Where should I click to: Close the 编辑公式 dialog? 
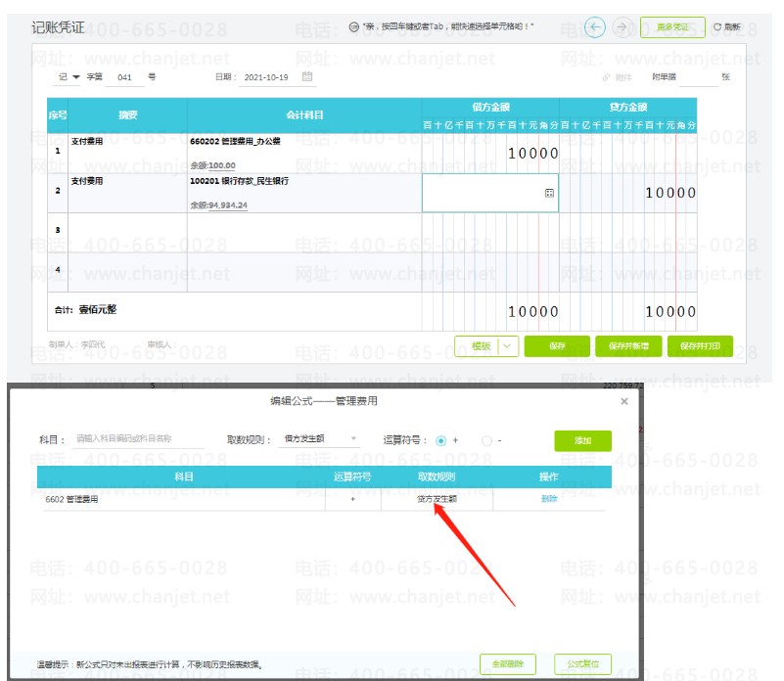click(x=624, y=401)
